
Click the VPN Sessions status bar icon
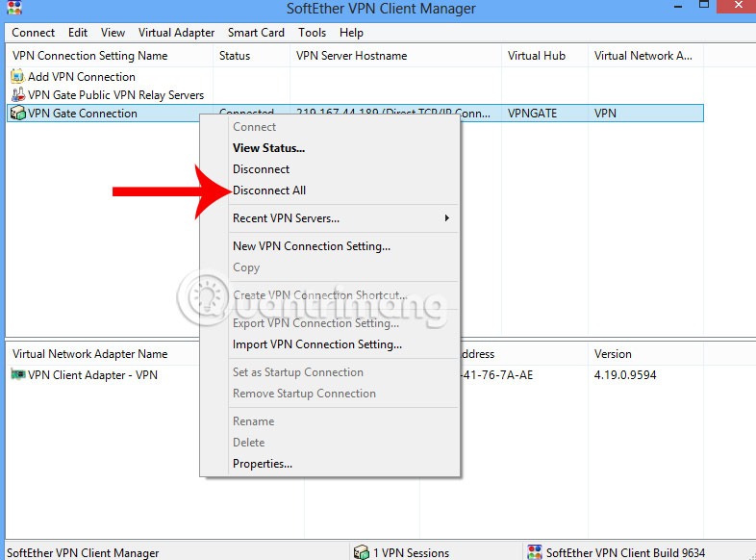pos(361,551)
